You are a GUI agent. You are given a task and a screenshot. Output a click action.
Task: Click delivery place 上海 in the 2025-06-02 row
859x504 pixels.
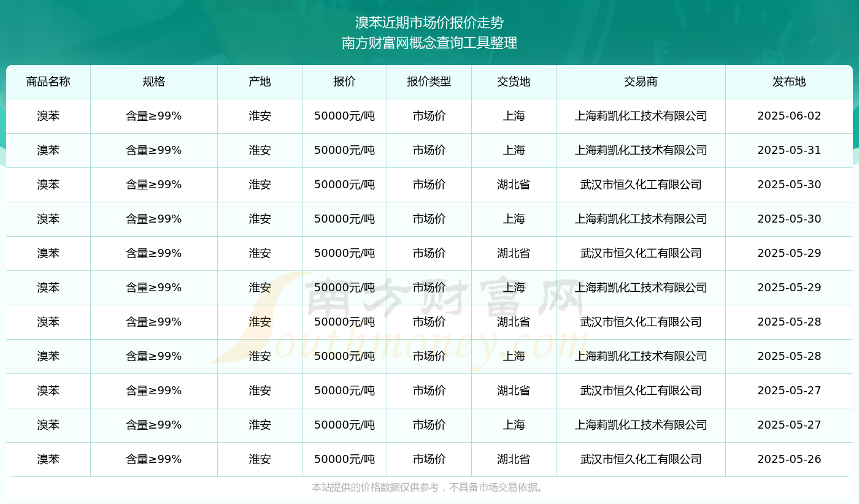tap(514, 116)
